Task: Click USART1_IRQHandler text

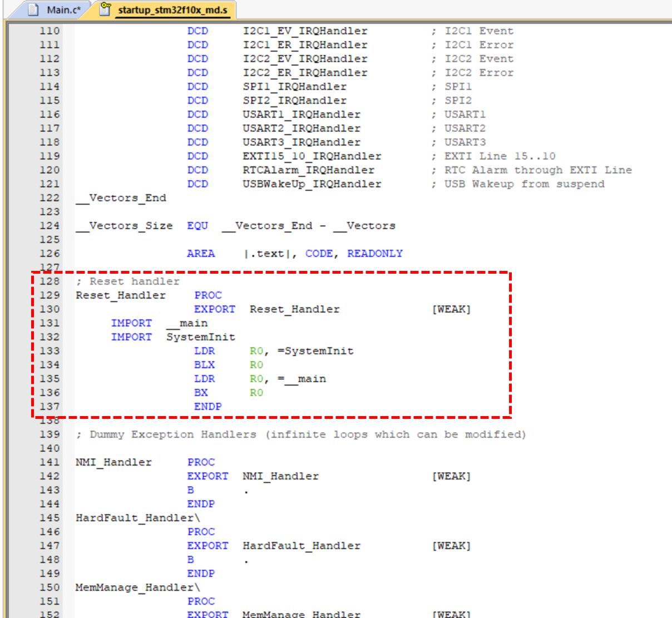Action: tap(302, 115)
